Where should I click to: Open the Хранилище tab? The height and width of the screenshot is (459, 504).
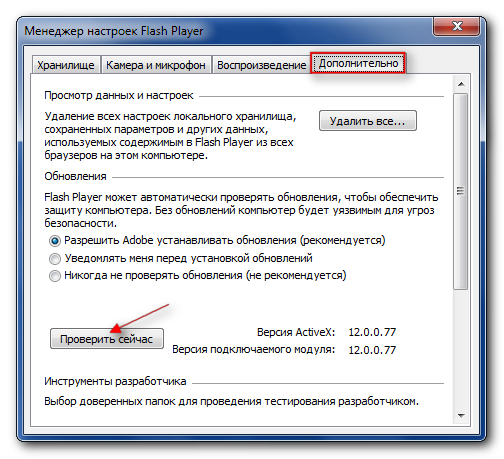[66, 65]
